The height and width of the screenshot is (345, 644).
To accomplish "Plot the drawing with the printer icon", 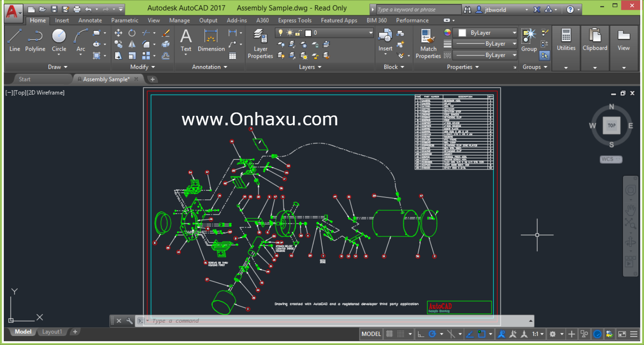I will pyautogui.click(x=77, y=9).
